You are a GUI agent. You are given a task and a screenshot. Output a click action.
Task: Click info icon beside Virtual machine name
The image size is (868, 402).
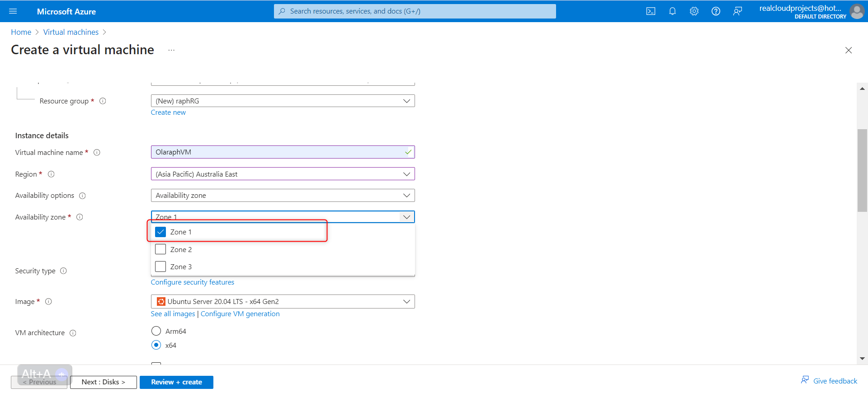coord(97,153)
